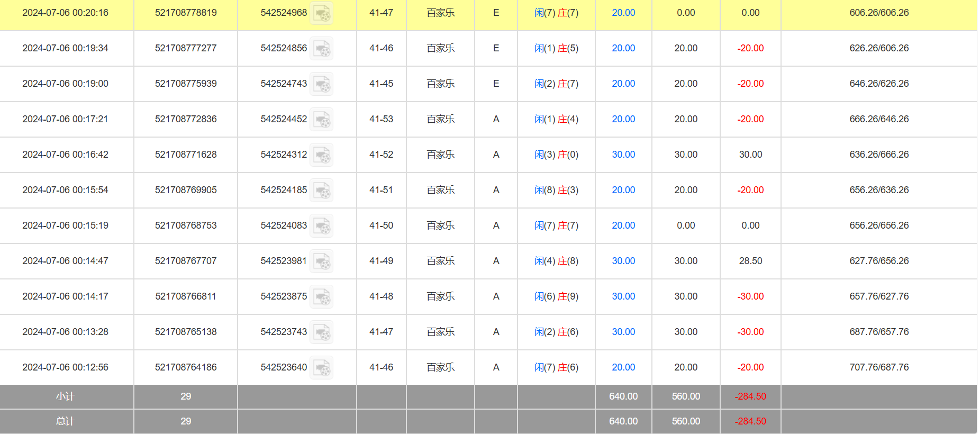Click the replay icon beside 542524452
The height and width of the screenshot is (434, 980).
coord(321,120)
